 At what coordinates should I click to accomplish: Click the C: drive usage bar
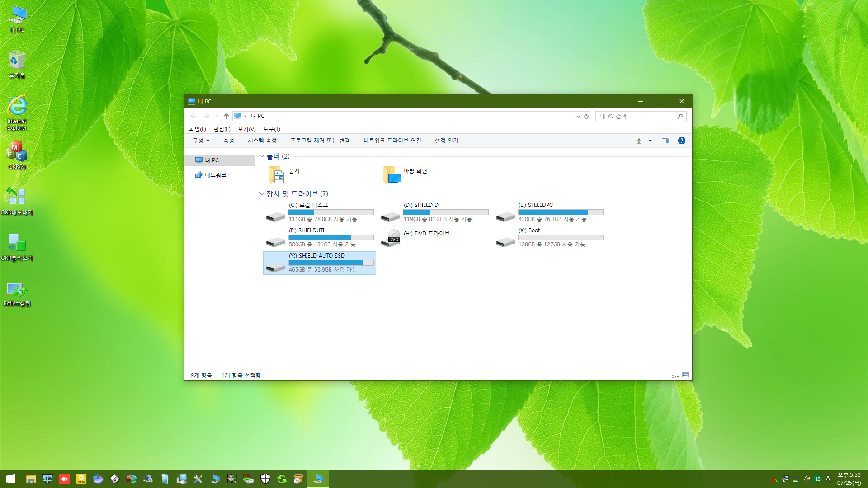pos(331,212)
